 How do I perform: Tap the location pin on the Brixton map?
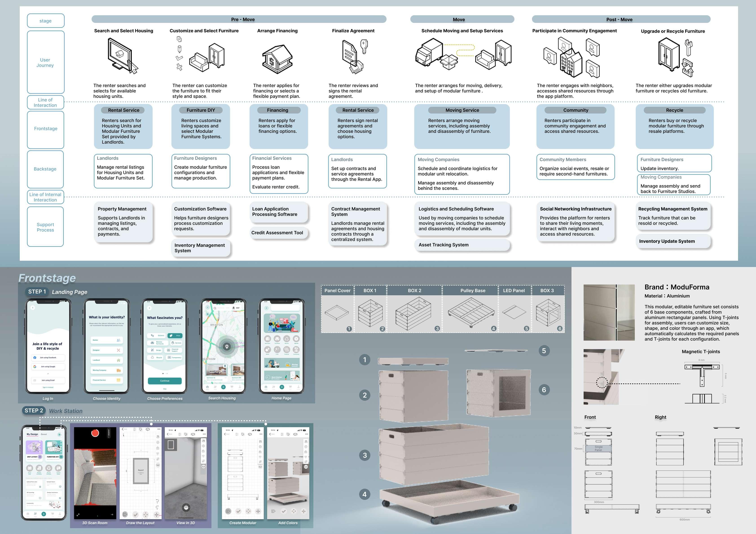coord(226,346)
